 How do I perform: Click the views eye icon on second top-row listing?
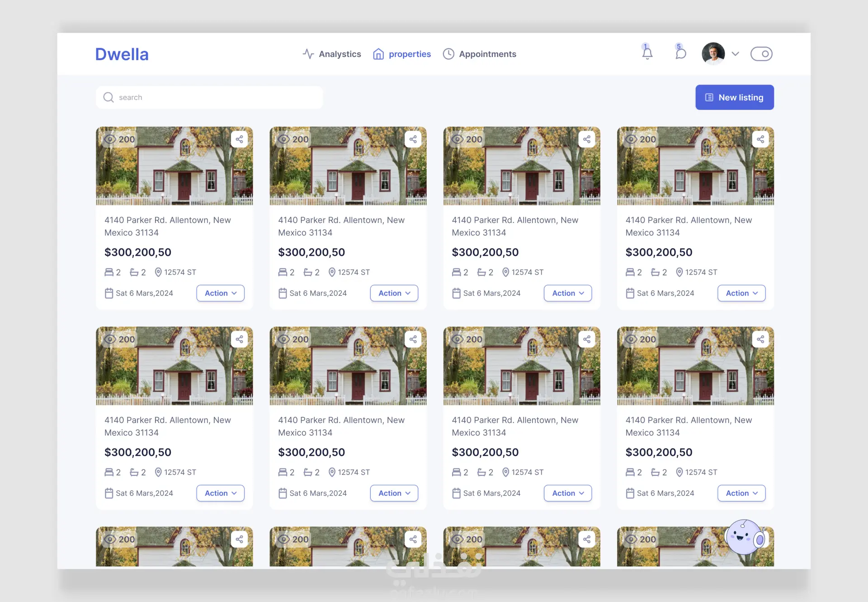point(283,139)
